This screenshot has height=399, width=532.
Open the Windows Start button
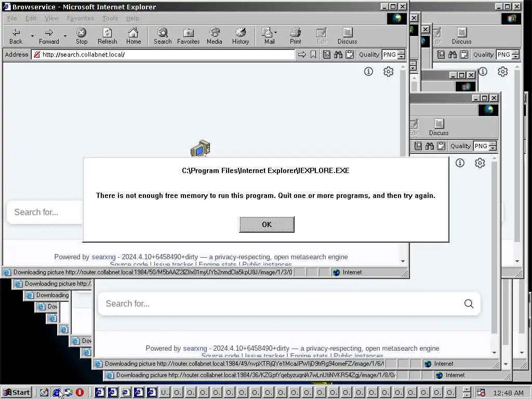17,393
